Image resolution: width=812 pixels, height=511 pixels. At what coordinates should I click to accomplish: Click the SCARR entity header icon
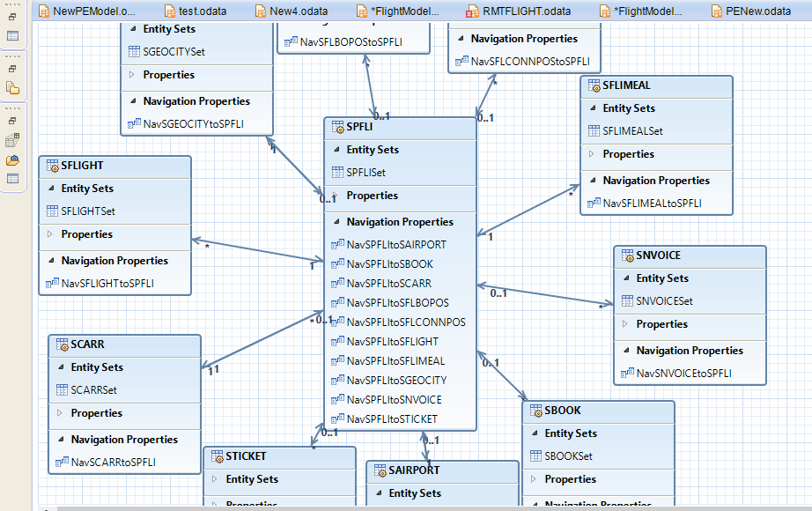pos(60,345)
